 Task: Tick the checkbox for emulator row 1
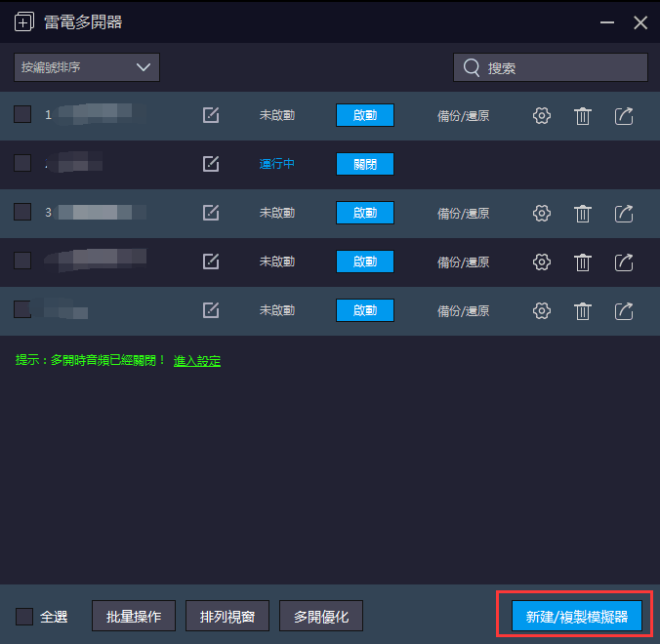[x=22, y=115]
